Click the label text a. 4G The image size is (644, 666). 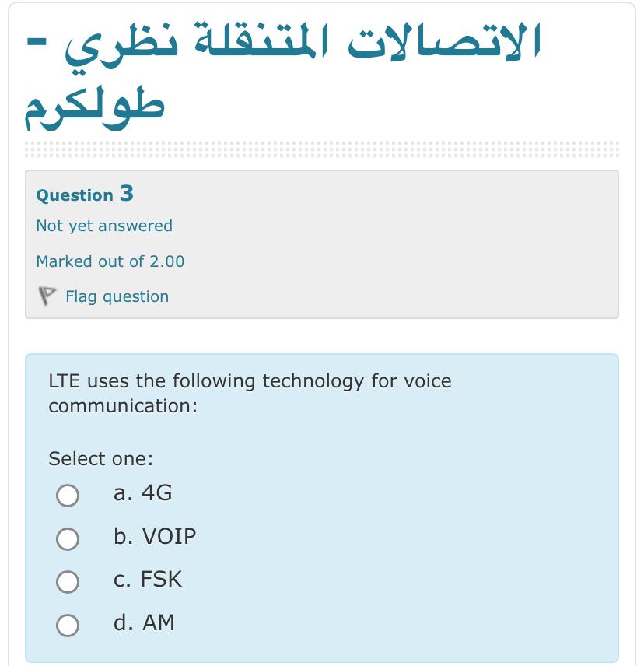143,493
